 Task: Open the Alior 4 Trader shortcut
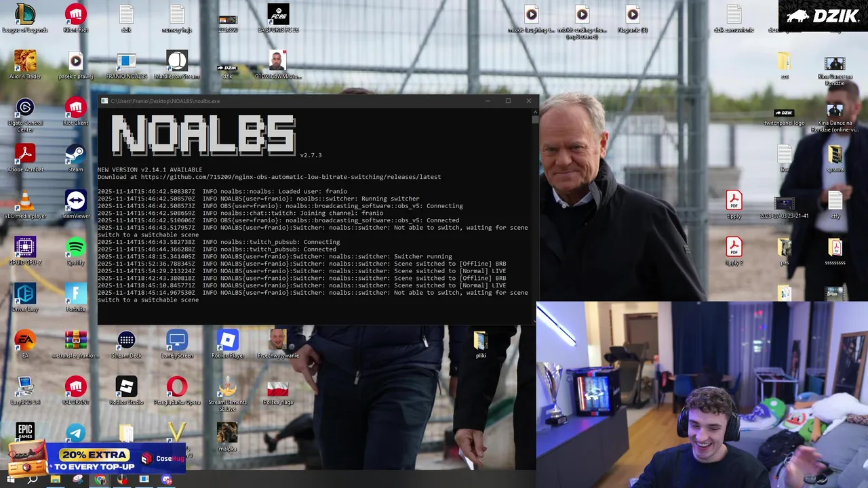point(25,64)
